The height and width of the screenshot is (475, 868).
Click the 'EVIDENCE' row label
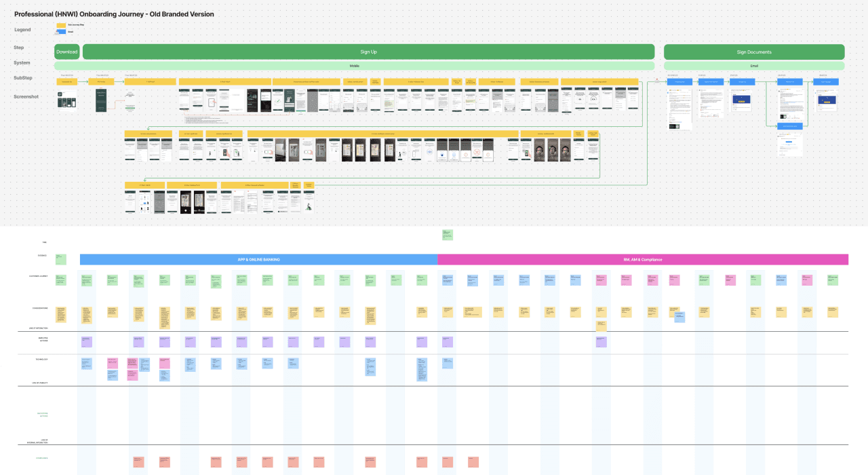(x=42, y=256)
